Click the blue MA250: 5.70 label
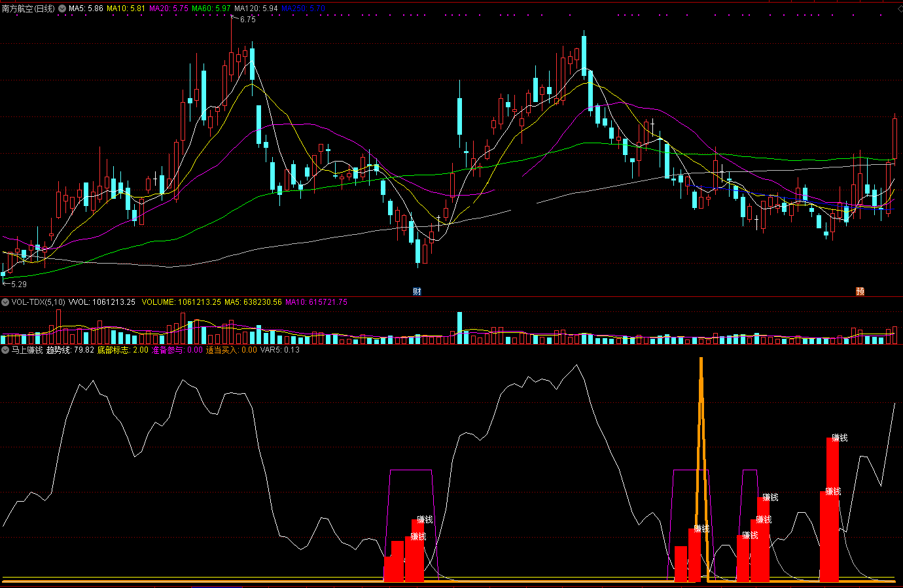903x588 pixels. (303, 9)
